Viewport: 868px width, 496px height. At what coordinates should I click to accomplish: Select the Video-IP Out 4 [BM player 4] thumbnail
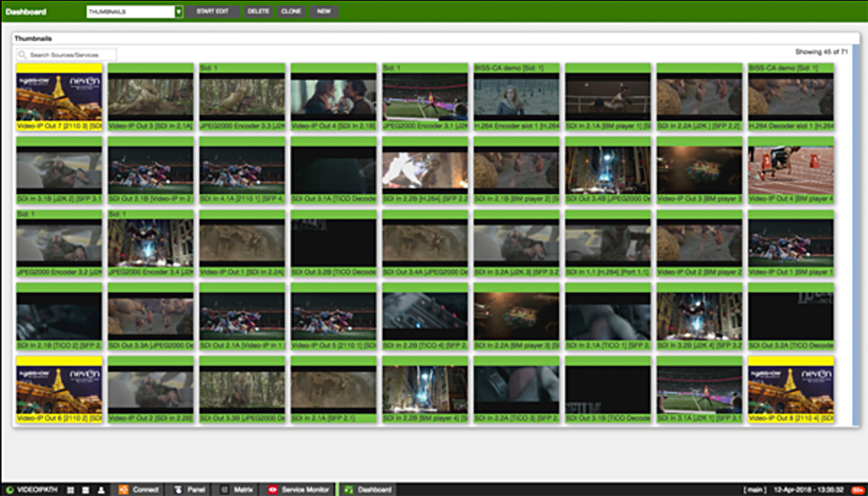click(x=791, y=170)
